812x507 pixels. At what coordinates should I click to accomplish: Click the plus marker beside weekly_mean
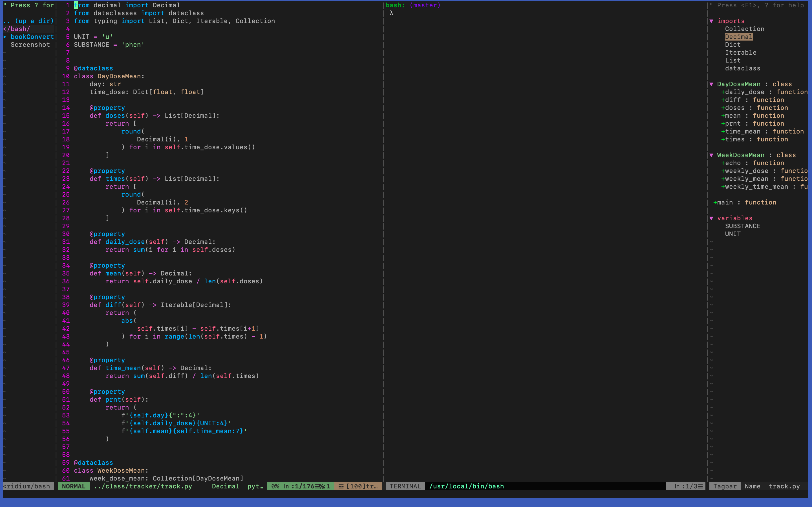click(x=723, y=179)
